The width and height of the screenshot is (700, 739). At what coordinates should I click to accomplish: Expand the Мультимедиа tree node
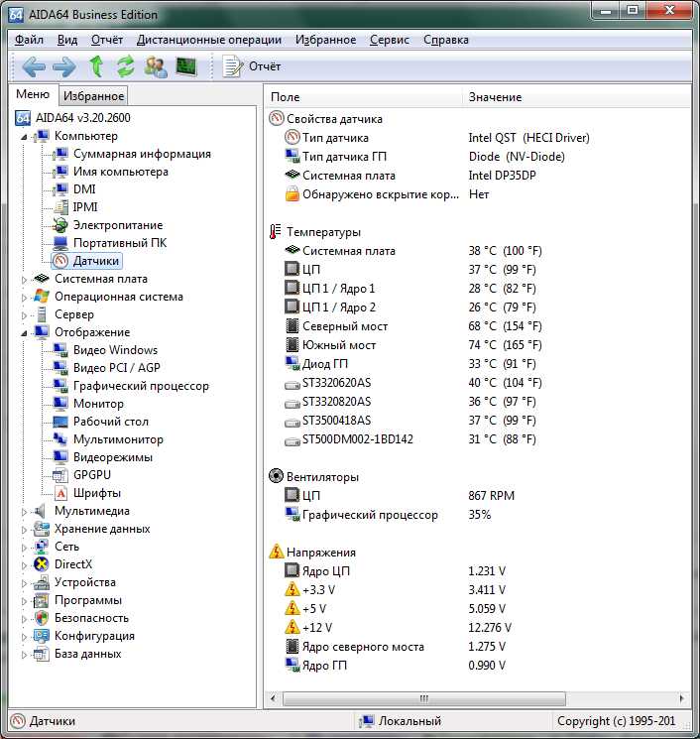point(26,512)
